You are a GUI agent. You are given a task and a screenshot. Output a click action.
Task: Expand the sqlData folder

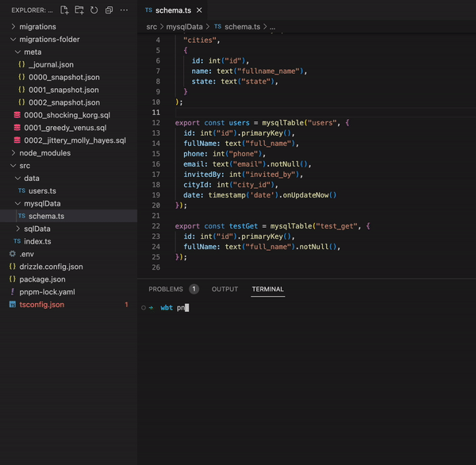(36, 229)
